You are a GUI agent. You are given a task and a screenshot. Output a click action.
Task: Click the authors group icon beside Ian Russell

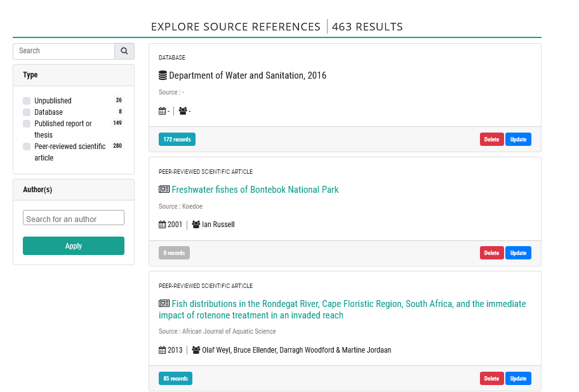click(x=196, y=224)
